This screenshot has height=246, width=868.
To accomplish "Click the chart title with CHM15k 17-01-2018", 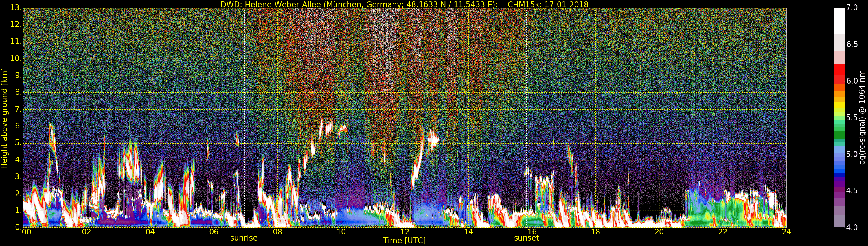I will [x=404, y=4].
